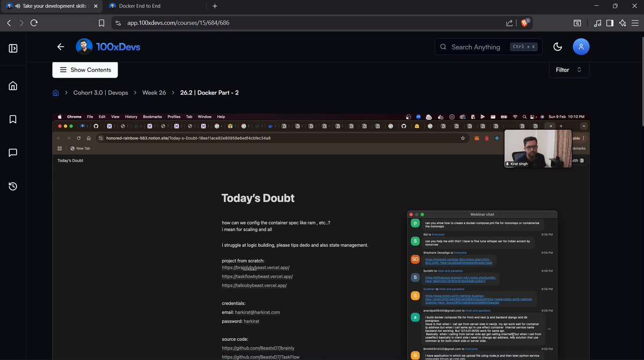Click the 100xDevs logo
This screenshot has width=644, height=360.
coord(108,47)
